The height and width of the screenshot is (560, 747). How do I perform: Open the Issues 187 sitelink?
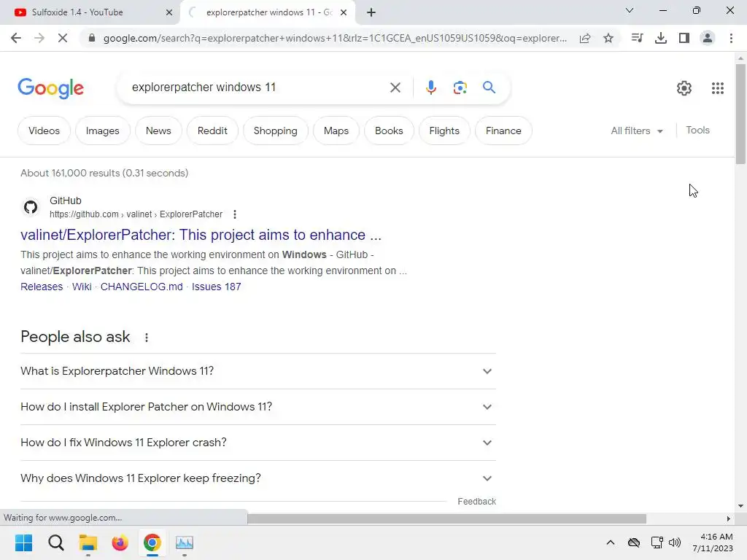[x=216, y=287]
